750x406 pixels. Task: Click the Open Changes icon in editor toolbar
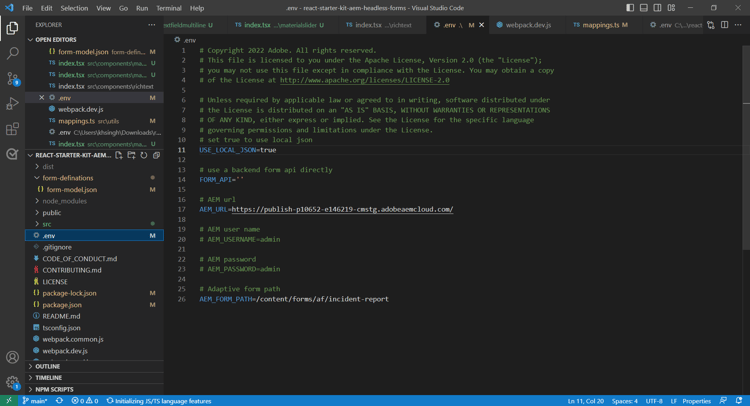[711, 25]
